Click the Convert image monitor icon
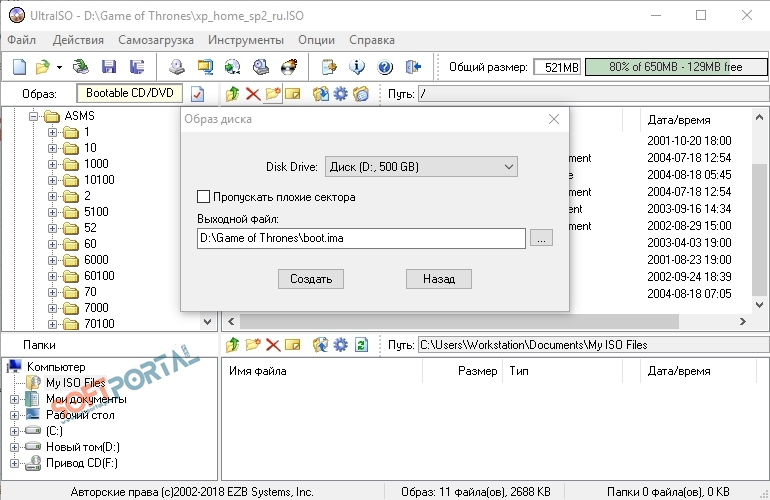 [x=205, y=66]
